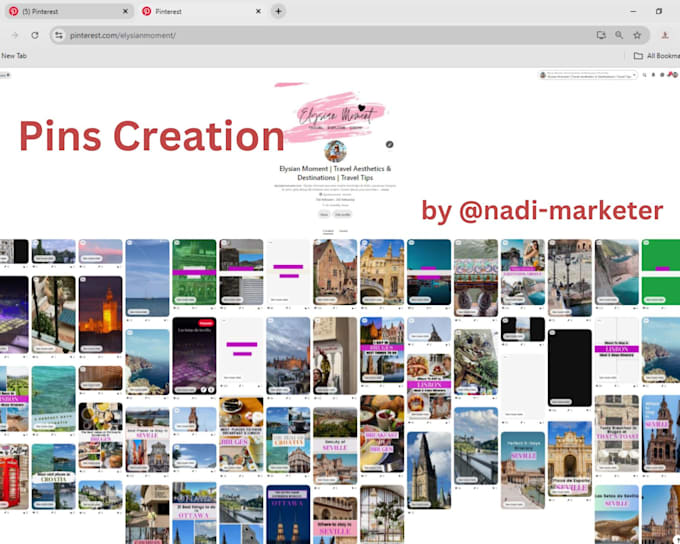Viewport: 680px width, 544px height.
Task: Close the '(5) Pinterest' tab
Action: coord(125,12)
